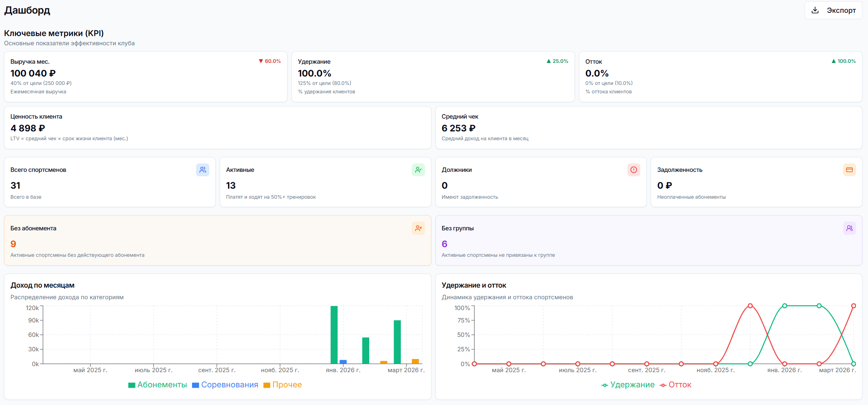This screenshot has height=405, width=868.
Task: Click the red alert icon in Должники
Action: [x=633, y=170]
